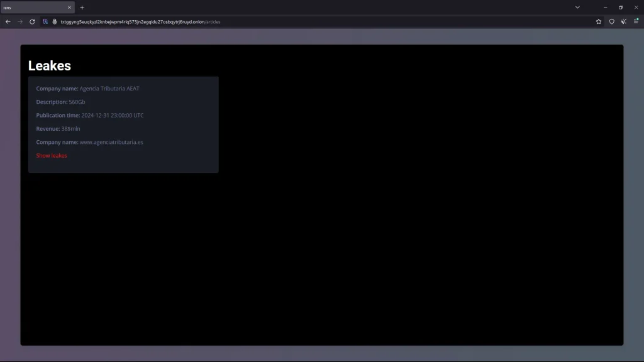Select the "rans" browser tab
The width and height of the screenshot is (644, 362).
(x=31, y=8)
